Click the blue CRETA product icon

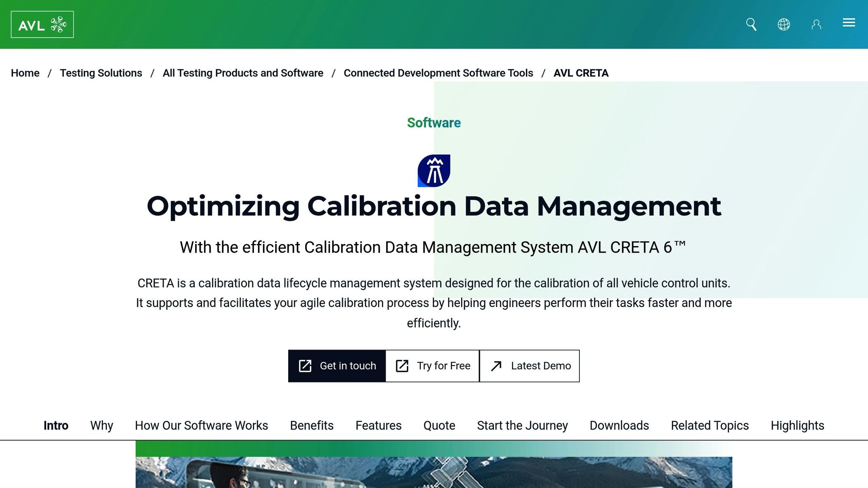pos(434,171)
